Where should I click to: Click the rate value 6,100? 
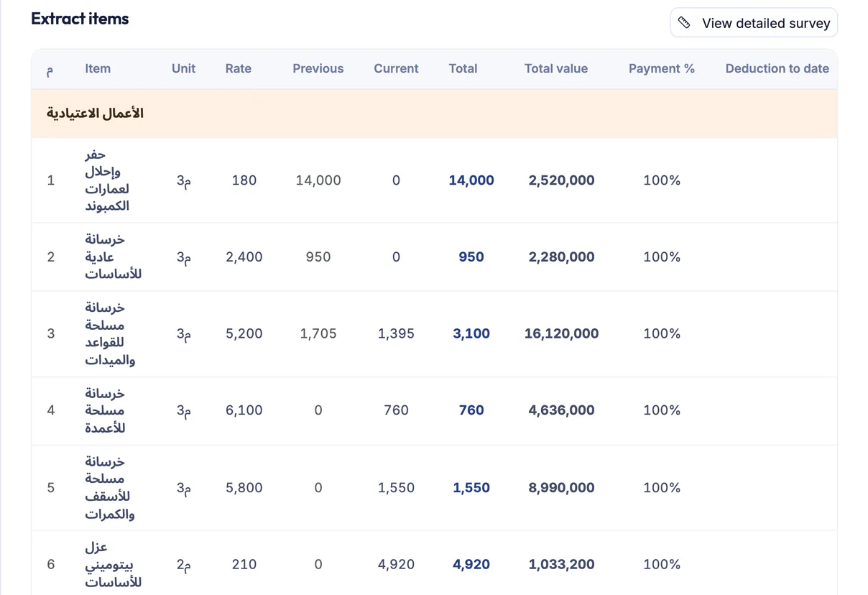click(244, 410)
